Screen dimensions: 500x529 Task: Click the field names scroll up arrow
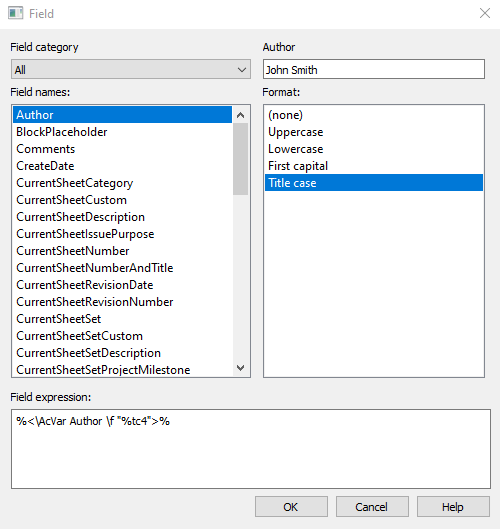coord(240,115)
